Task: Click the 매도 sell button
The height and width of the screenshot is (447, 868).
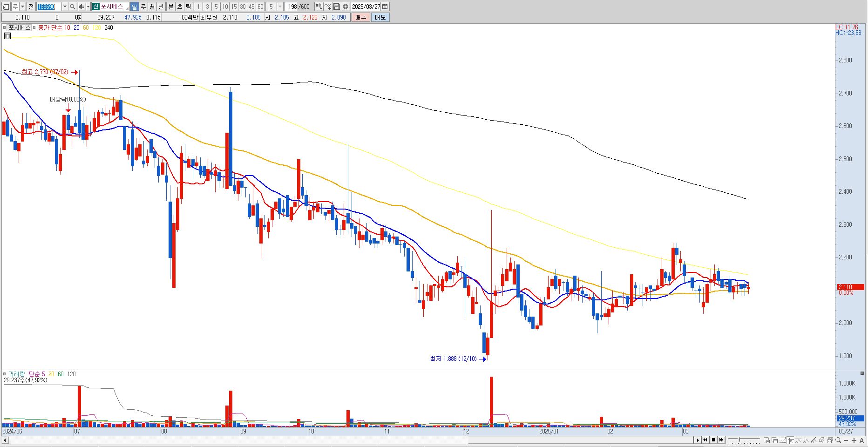Action: coord(380,17)
